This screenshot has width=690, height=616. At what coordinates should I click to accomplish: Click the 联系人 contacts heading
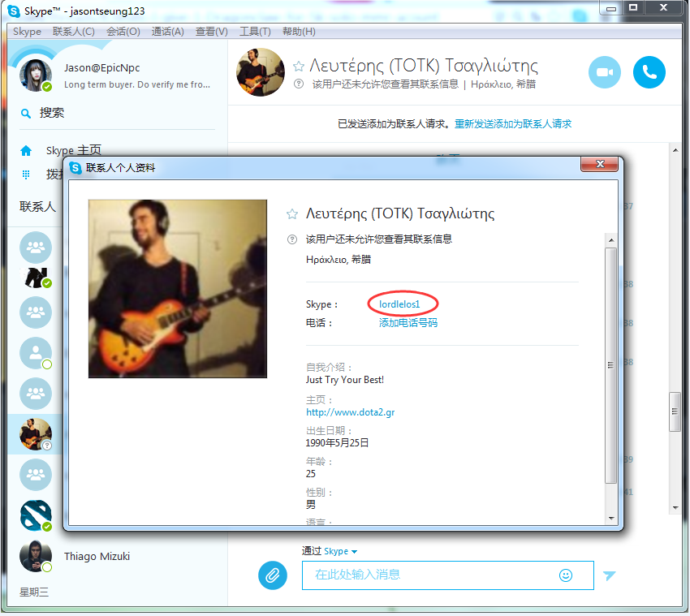pos(37,207)
